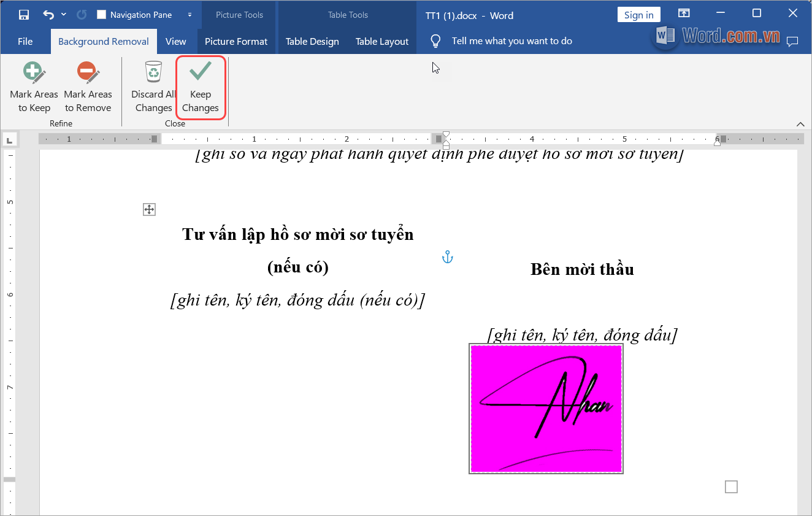The image size is (812, 516).
Task: Click the Undo icon
Action: (48, 14)
